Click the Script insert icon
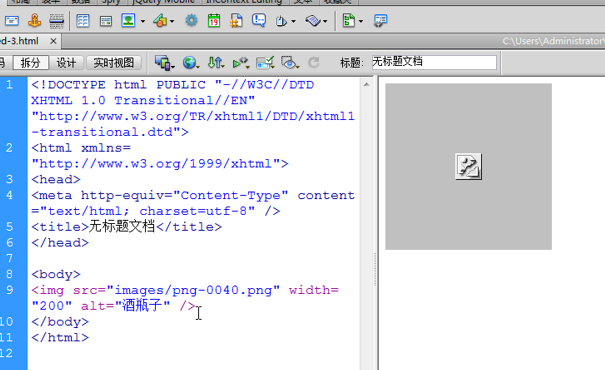 [x=313, y=20]
